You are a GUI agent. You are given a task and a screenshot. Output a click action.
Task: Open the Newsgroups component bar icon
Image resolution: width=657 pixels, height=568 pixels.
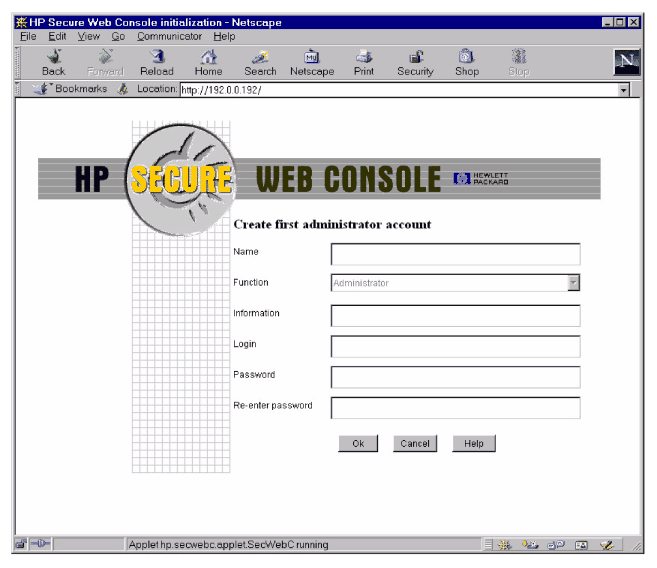point(556,545)
